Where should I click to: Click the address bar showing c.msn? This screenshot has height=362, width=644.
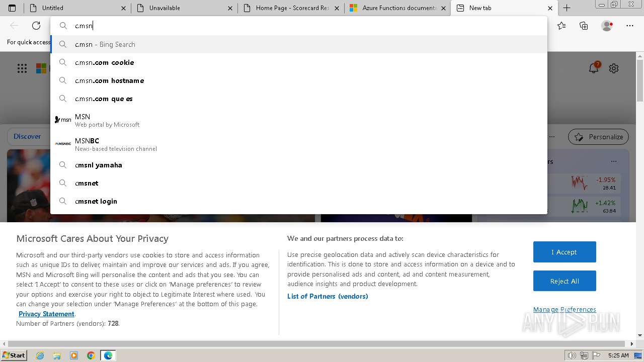(x=299, y=26)
